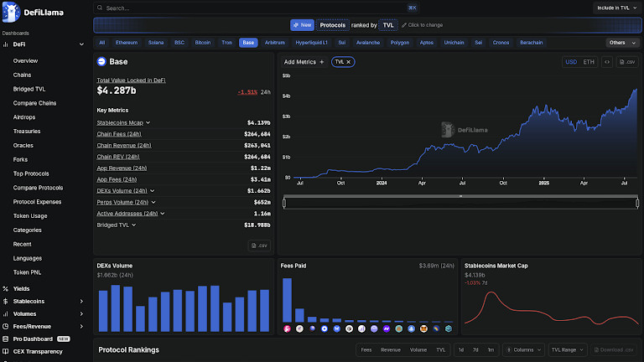Toggle TVL in Protocol Rankings
The height and width of the screenshot is (362, 644).
tap(441, 350)
